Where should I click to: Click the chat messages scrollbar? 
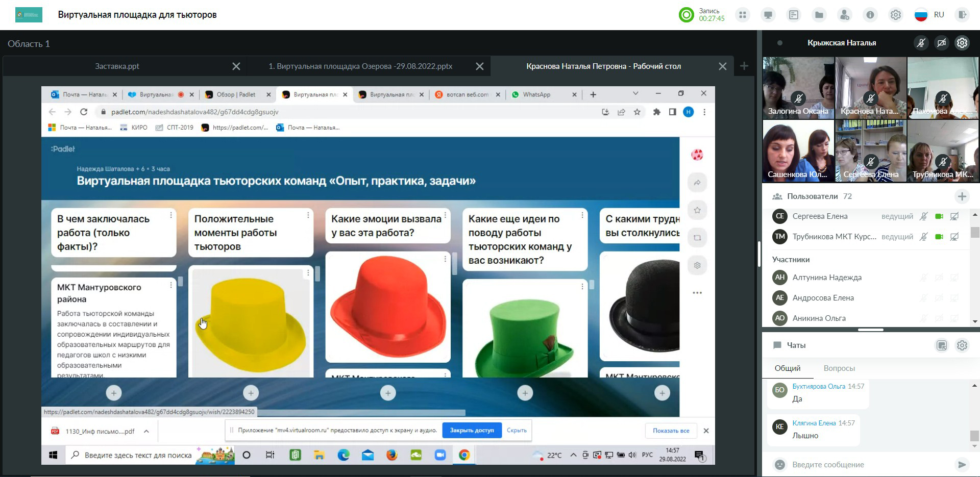pyautogui.click(x=975, y=436)
